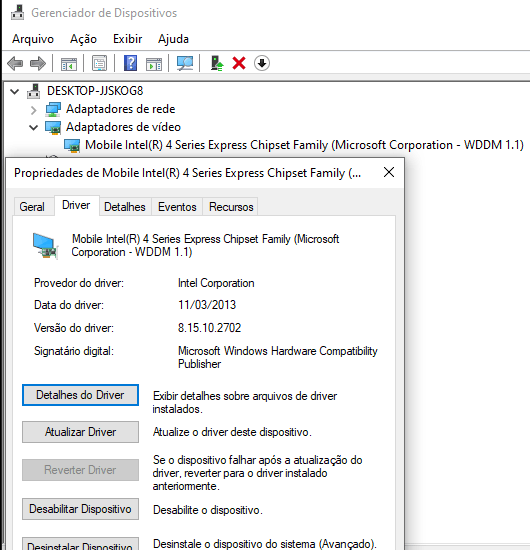
Task: Click the Data do driver label
Action: click(x=69, y=305)
